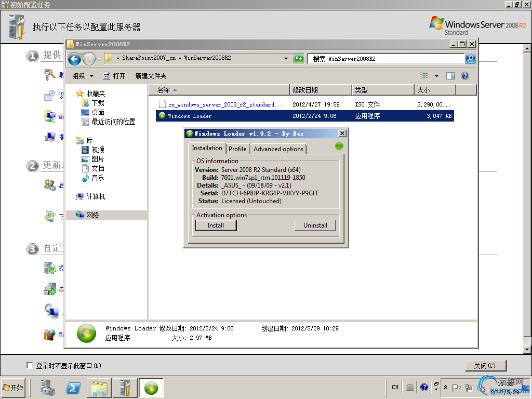Select 计算机 in navigation pane
The height and width of the screenshot is (399, 532).
pyautogui.click(x=90, y=196)
